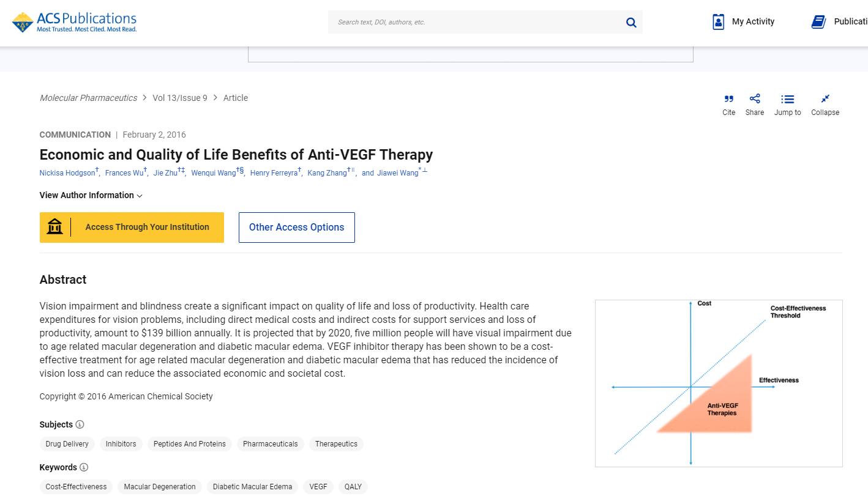The width and height of the screenshot is (868, 496).
Task: Click the Collapse arrows icon
Action: 825,99
